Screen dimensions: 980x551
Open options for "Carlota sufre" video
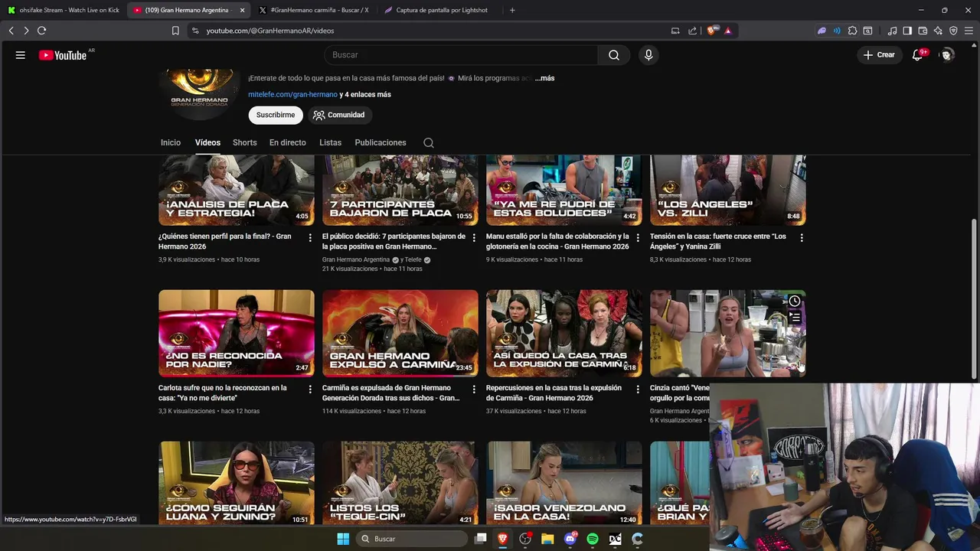(x=310, y=390)
